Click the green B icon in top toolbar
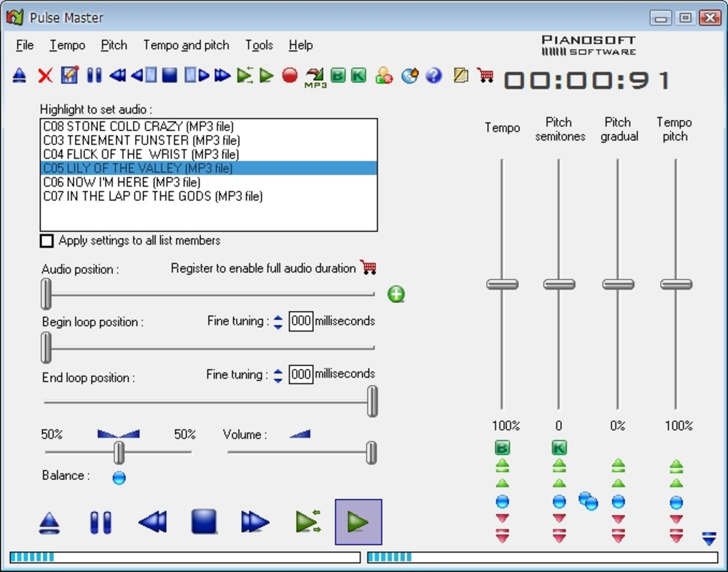This screenshot has height=572, width=728. coord(338,75)
